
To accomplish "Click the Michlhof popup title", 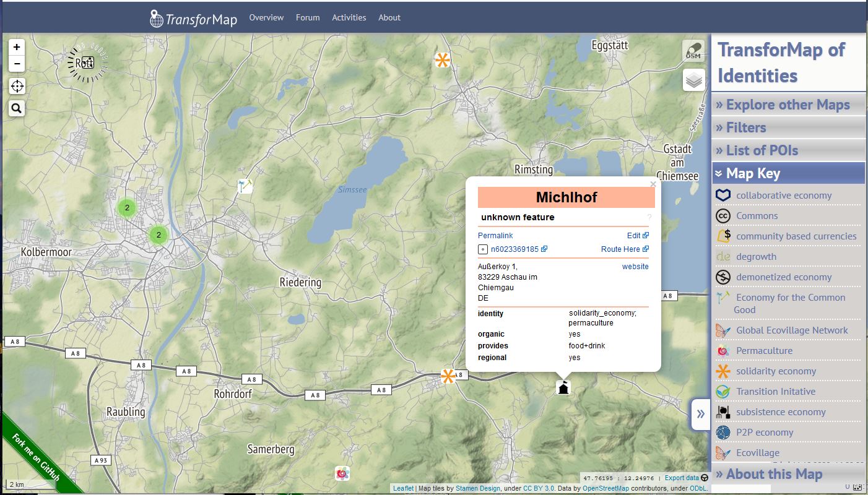I will tap(566, 197).
